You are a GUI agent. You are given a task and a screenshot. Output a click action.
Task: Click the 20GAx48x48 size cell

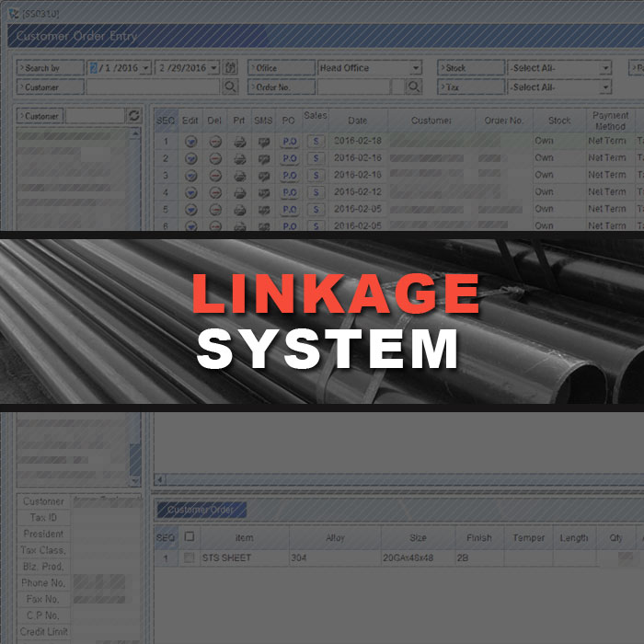pos(418,558)
